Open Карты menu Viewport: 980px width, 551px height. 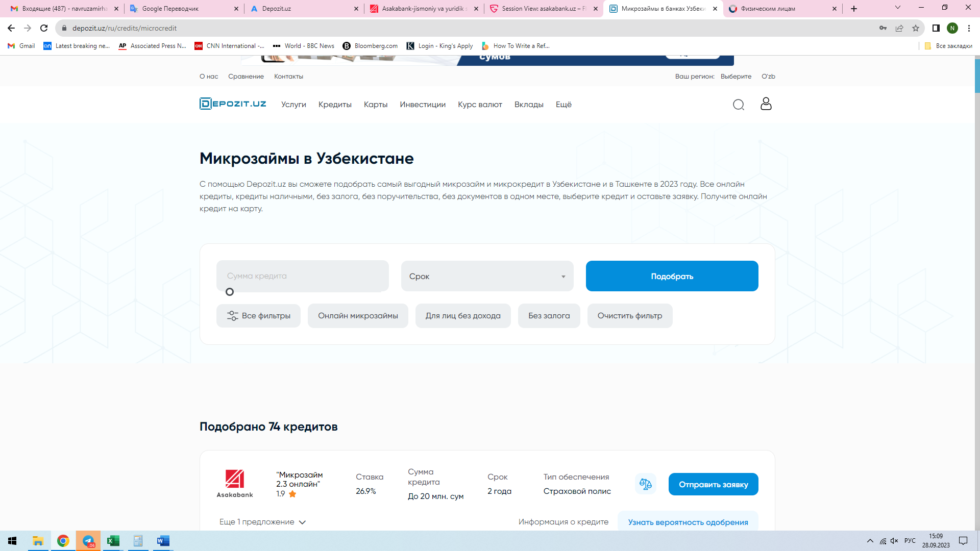click(376, 105)
